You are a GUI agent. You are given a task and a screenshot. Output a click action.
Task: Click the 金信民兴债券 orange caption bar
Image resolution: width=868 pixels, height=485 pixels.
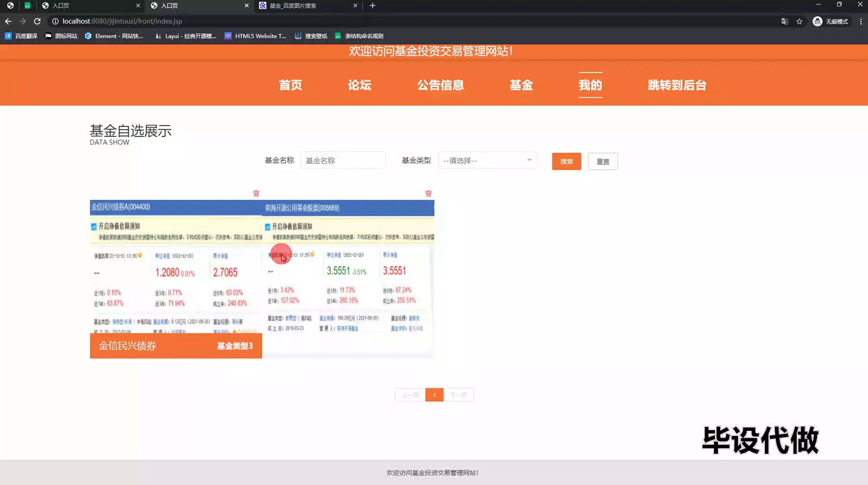pos(176,346)
